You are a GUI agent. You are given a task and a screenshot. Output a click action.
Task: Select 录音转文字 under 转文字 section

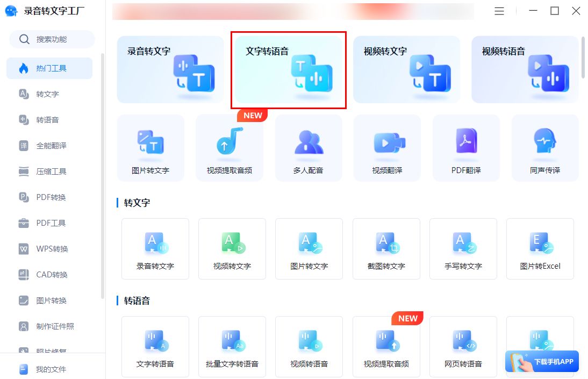[x=155, y=249]
